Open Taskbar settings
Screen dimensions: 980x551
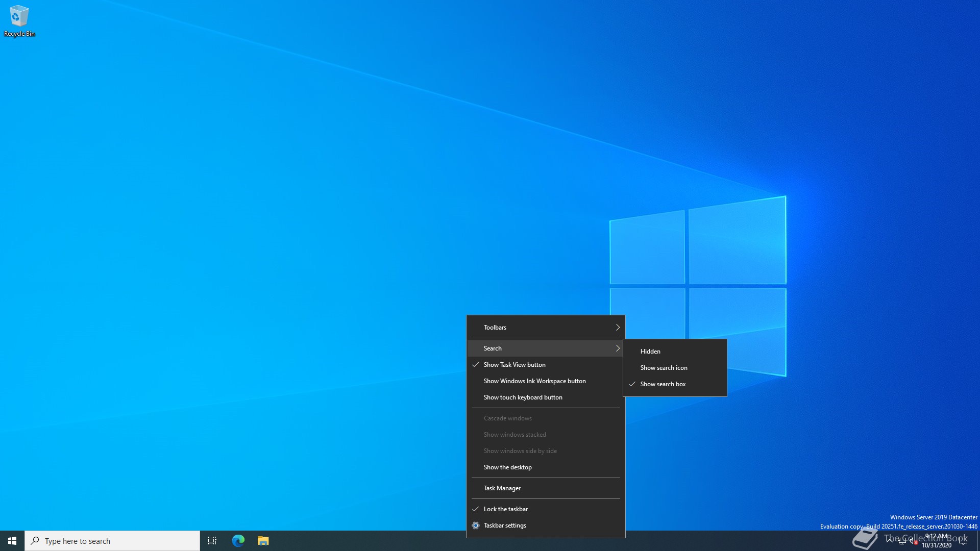coord(505,525)
